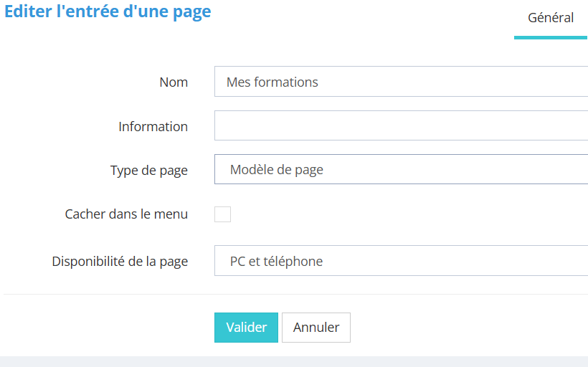Click the separator line above Valider
Viewport: 588px width, 367px height.
(x=294, y=295)
